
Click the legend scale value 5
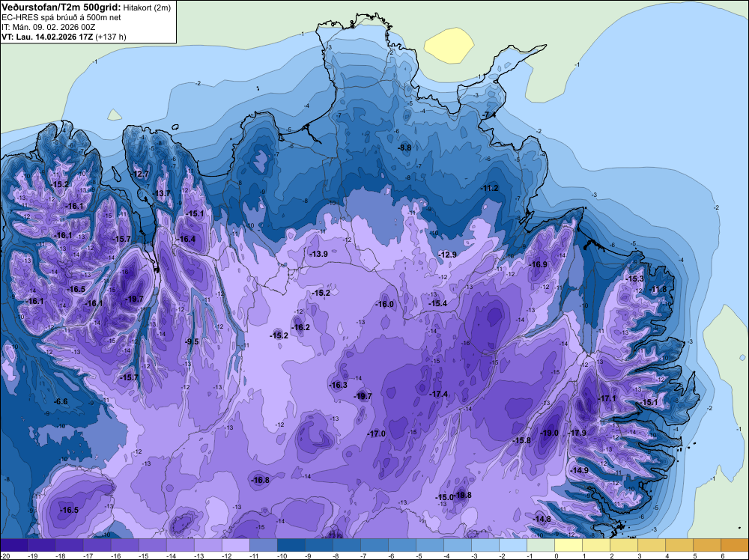point(695,556)
